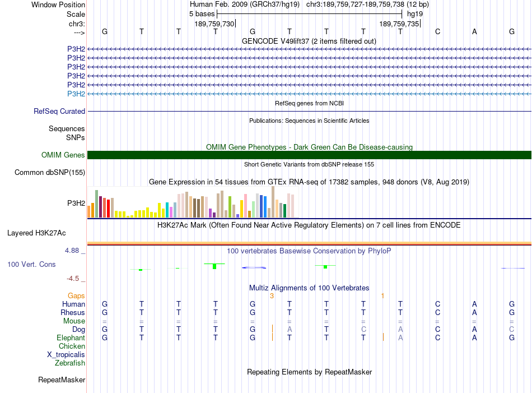Viewport: 532px width, 393px height.
Task: Open Multiz Alignments of 100 Vertebrates title
Action: coord(309,288)
